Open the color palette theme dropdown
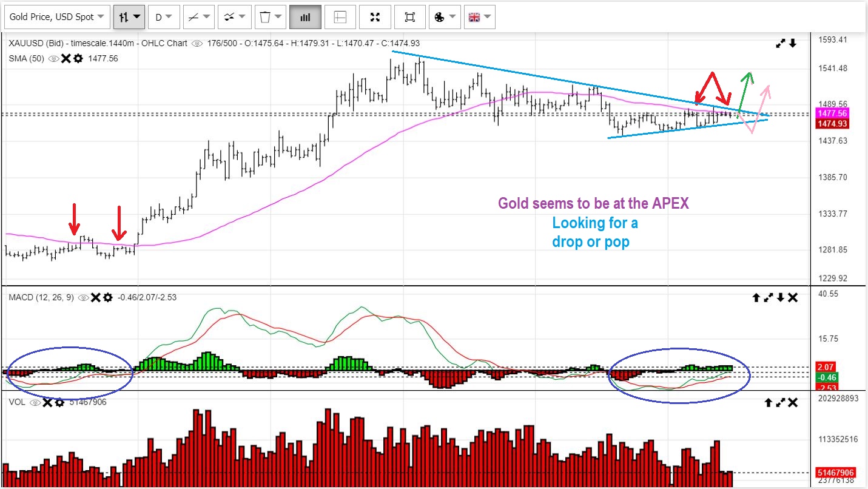 click(x=445, y=17)
